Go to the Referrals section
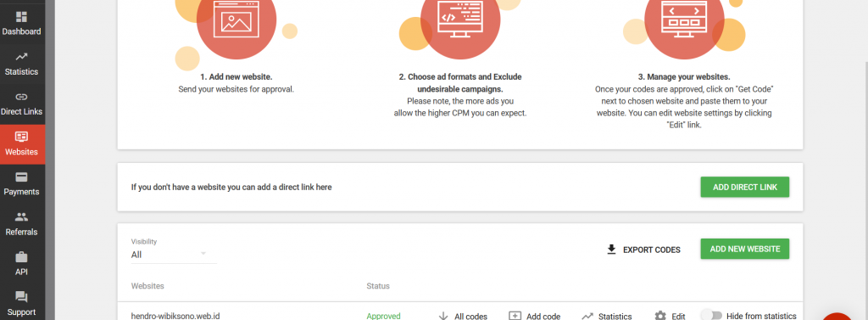 coord(21,224)
